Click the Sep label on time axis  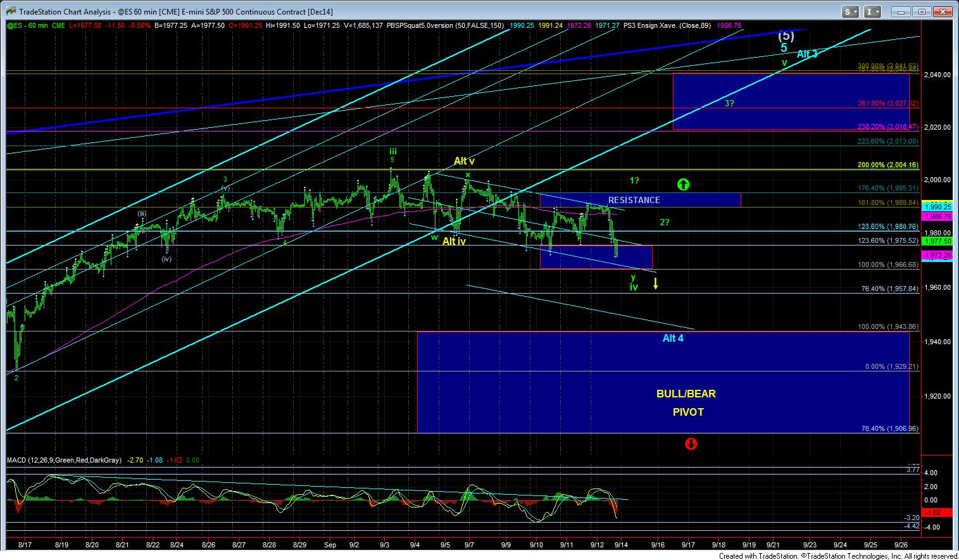[330, 544]
